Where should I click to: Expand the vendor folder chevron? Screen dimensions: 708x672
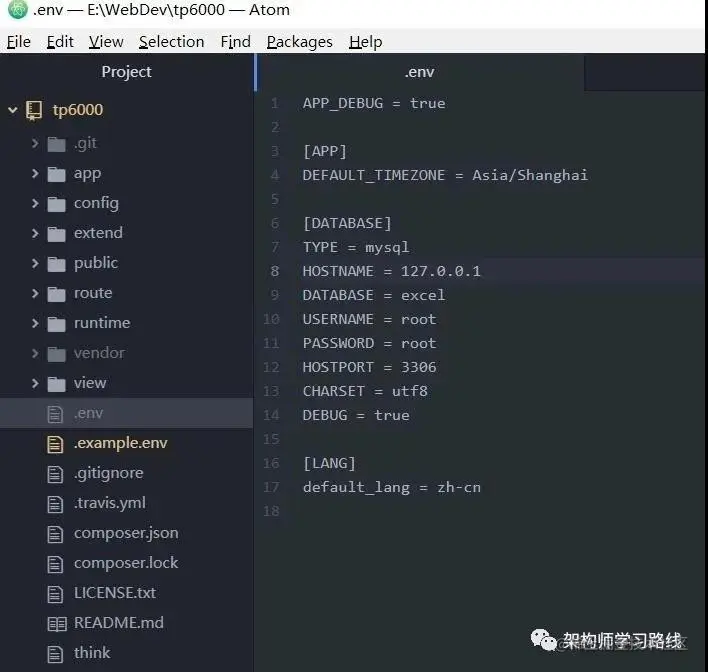35,353
